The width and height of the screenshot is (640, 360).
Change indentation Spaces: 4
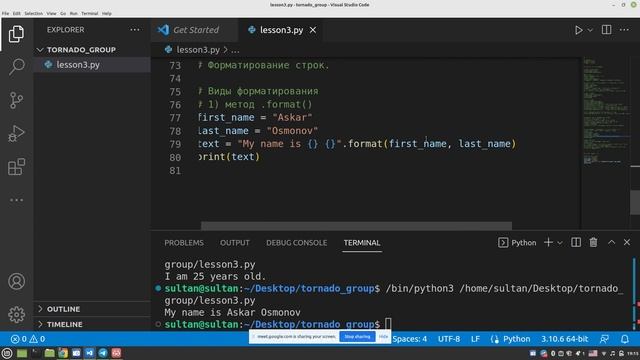[x=409, y=339]
